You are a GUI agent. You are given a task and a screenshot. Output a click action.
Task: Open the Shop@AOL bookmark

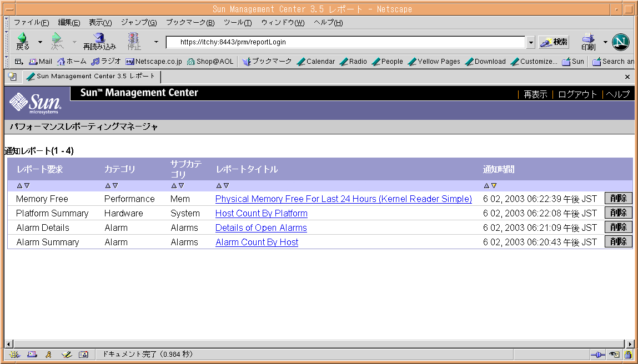point(210,62)
